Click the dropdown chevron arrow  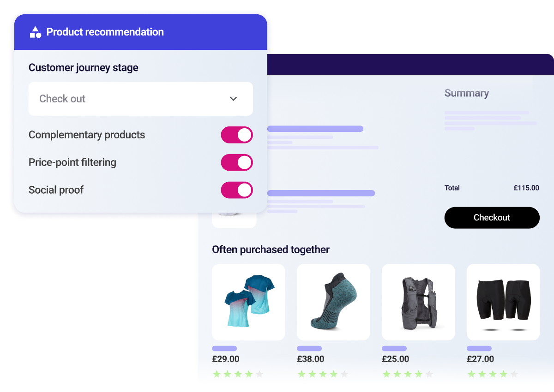click(234, 99)
